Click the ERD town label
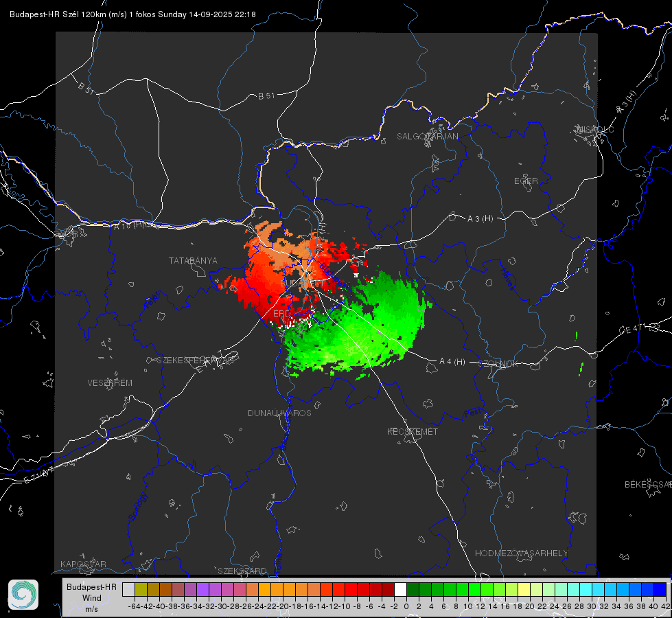Image resolution: width=672 pixels, height=618 pixels. click(x=281, y=314)
